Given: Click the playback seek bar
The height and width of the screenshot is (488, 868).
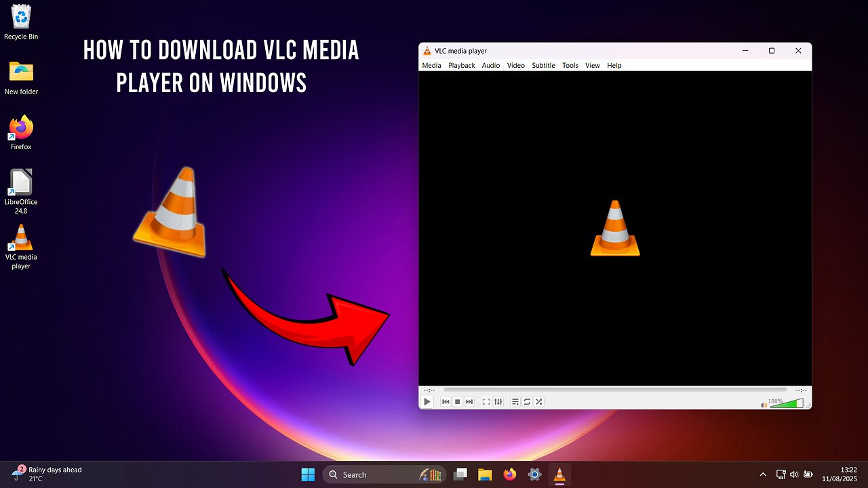Looking at the screenshot, I should click(615, 390).
